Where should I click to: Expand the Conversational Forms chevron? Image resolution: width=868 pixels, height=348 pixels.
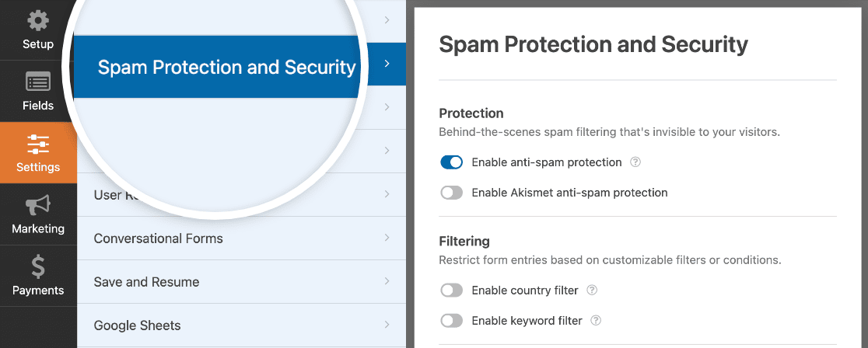click(387, 238)
